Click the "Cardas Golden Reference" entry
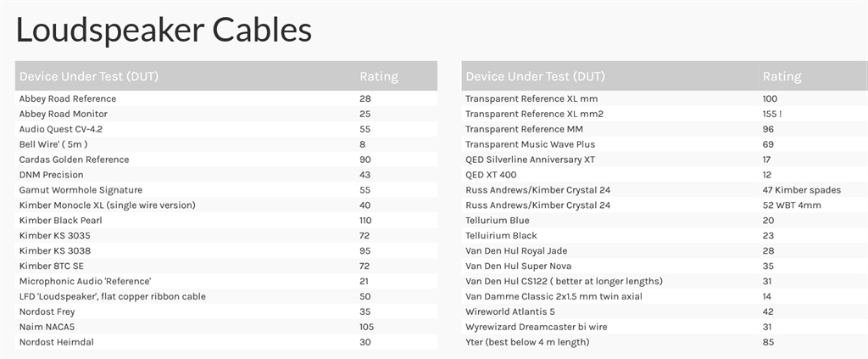 tap(75, 160)
